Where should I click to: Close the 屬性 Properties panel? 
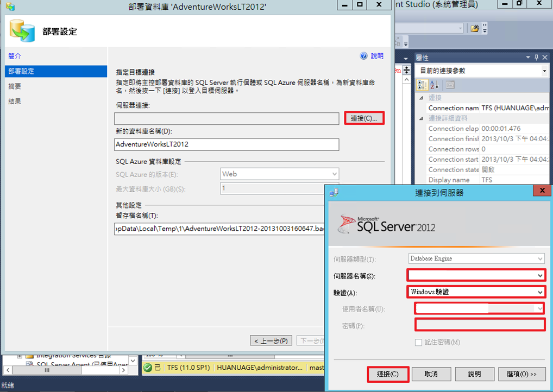click(x=545, y=57)
